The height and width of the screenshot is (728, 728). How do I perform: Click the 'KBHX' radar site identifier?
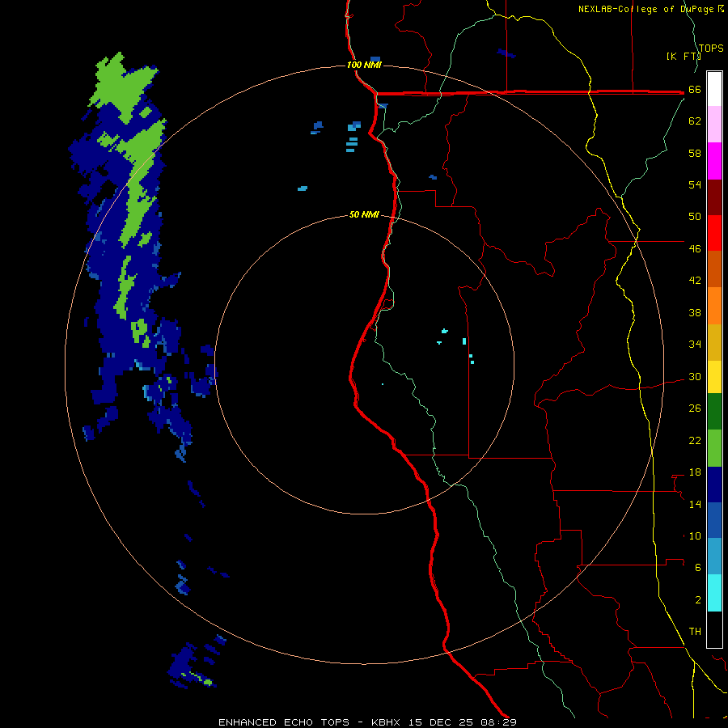tap(387, 722)
